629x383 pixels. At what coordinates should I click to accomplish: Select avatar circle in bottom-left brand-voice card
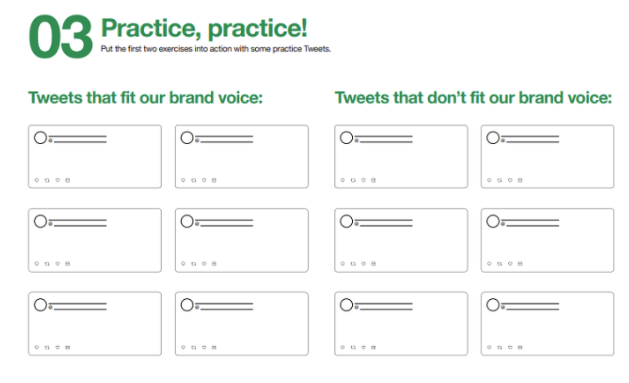[x=41, y=305]
